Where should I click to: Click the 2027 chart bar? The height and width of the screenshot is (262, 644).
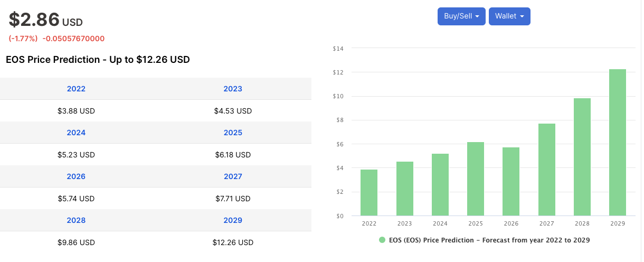(546, 170)
